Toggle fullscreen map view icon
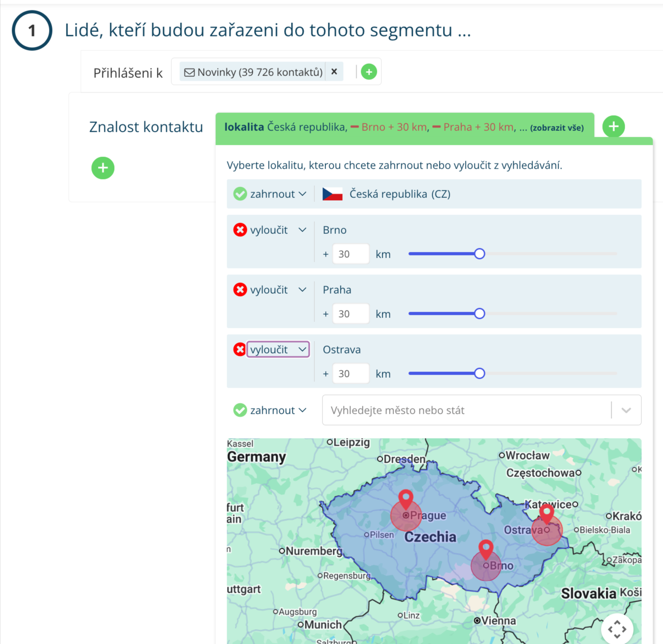The image size is (663, 644). pos(617,629)
